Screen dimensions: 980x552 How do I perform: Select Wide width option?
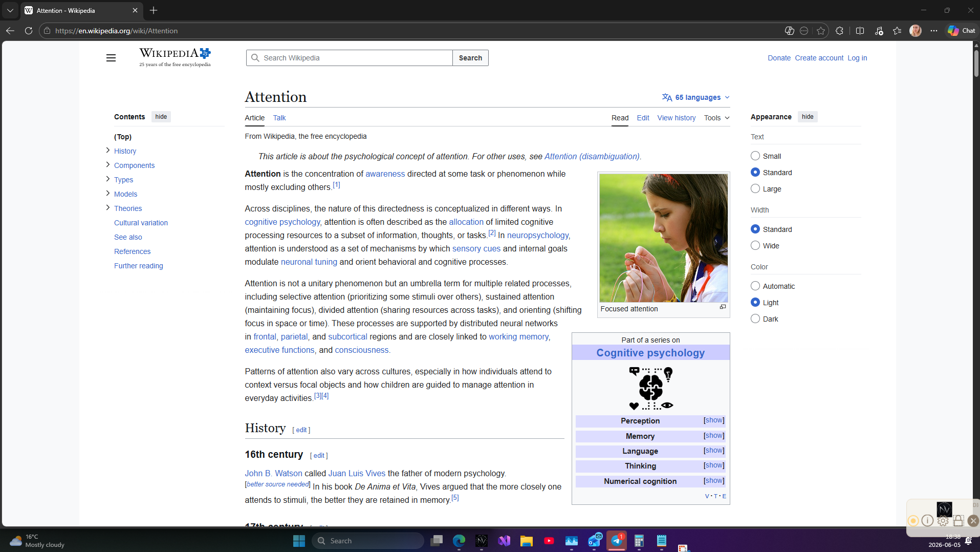(x=755, y=245)
